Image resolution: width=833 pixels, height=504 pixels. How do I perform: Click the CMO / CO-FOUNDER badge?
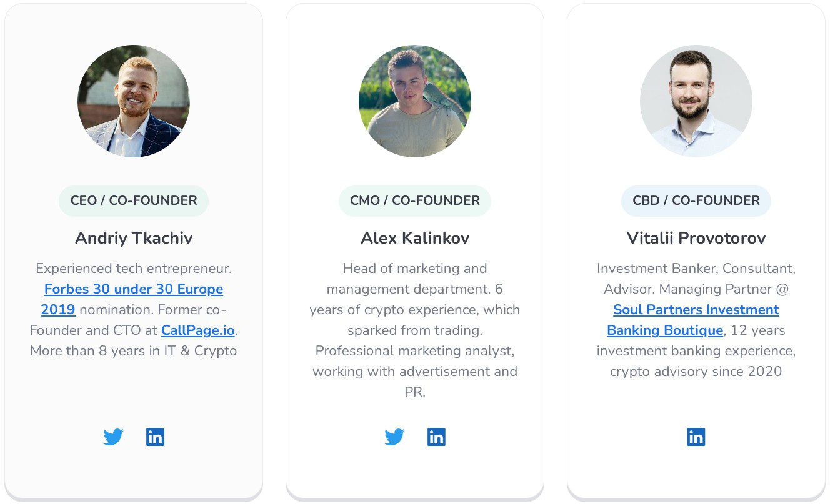[415, 200]
